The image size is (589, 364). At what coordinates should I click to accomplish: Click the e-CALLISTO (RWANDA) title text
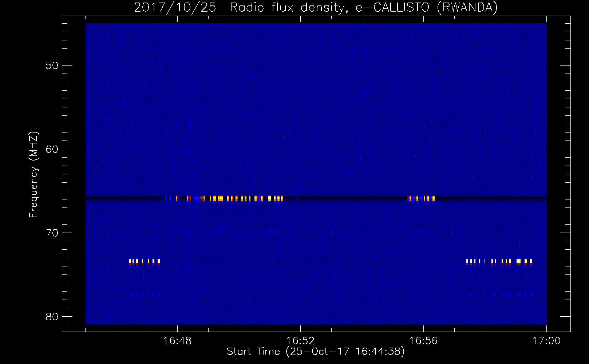point(427,7)
